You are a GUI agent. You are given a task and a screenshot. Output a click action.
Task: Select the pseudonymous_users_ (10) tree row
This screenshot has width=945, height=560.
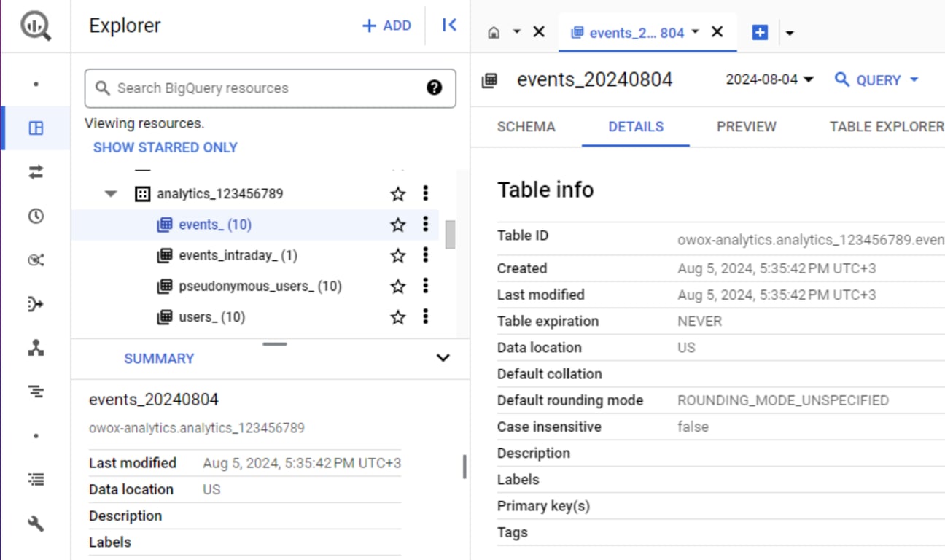(255, 286)
